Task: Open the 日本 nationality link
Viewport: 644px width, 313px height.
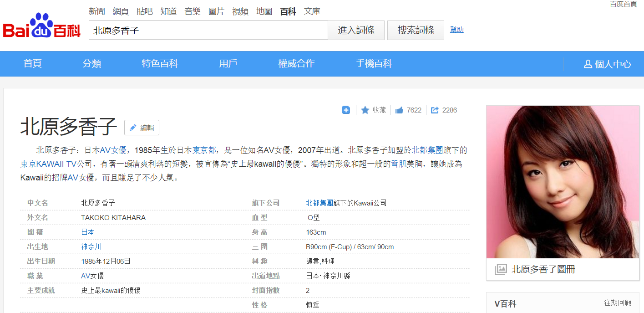Action: tap(88, 232)
